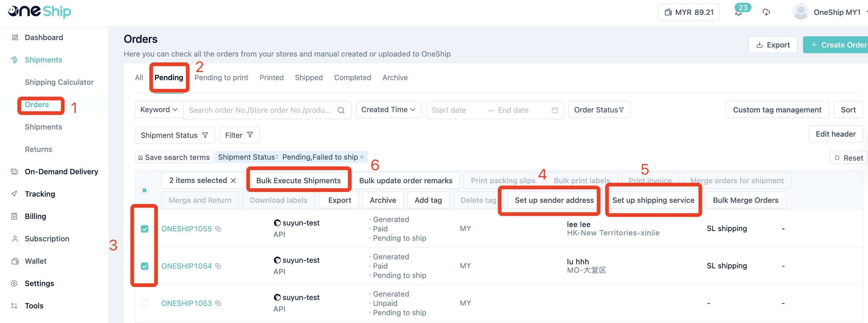Open Billing in the sidebar

point(35,216)
